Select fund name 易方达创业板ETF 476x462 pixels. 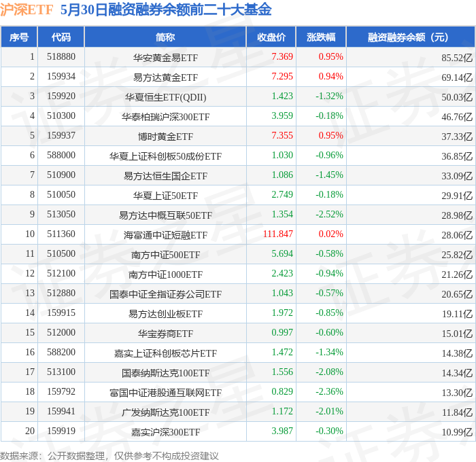tap(165, 314)
